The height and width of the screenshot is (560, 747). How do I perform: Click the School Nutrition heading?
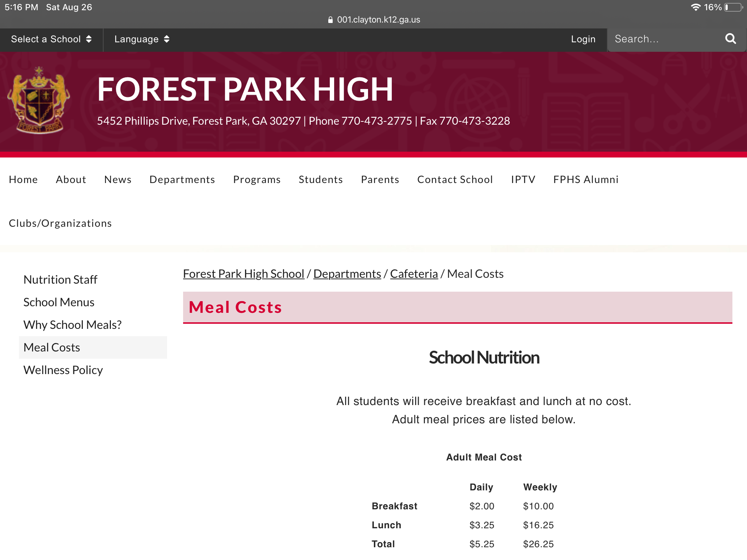pyautogui.click(x=484, y=358)
